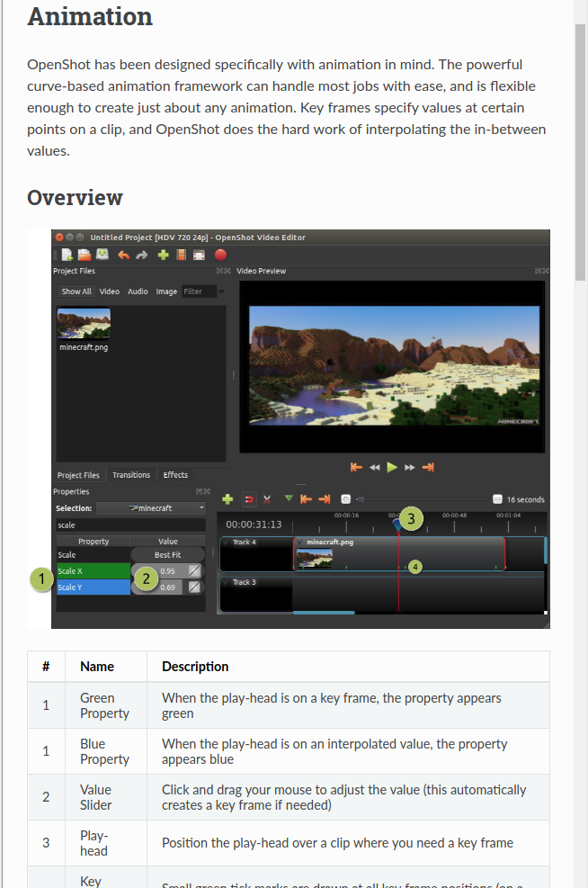Switch to the Transitions tab
The height and width of the screenshot is (888, 588).
point(131,474)
